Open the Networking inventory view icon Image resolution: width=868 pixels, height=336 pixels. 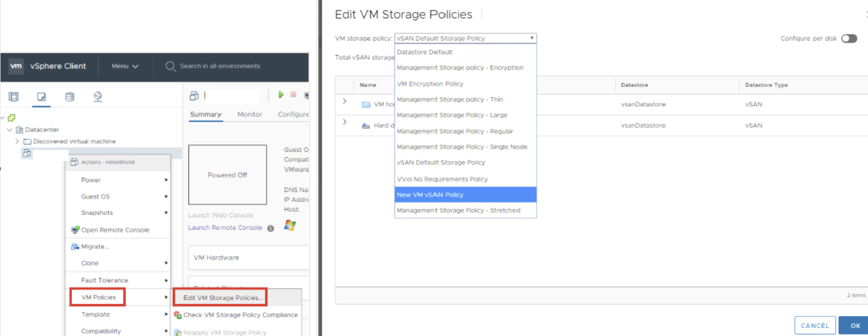coord(97,96)
